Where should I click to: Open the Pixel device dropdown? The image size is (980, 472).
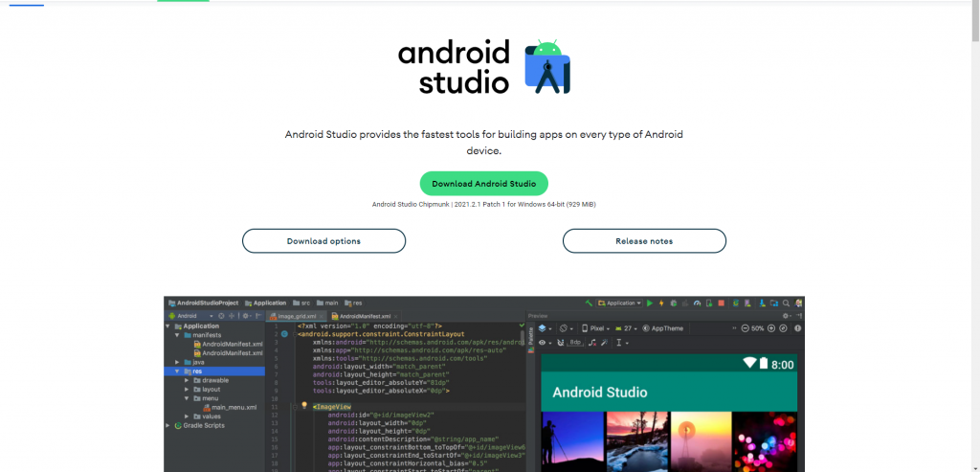coord(595,328)
